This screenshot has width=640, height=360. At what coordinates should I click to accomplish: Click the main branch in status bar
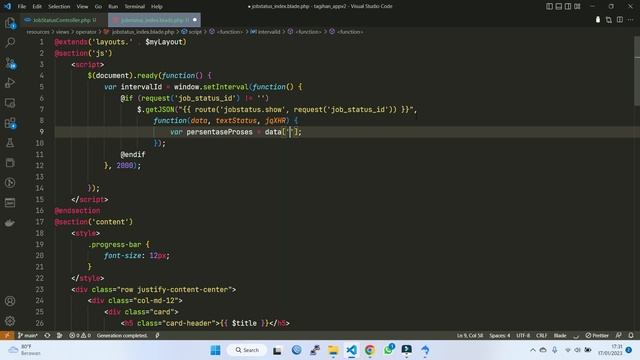pyautogui.click(x=28, y=336)
